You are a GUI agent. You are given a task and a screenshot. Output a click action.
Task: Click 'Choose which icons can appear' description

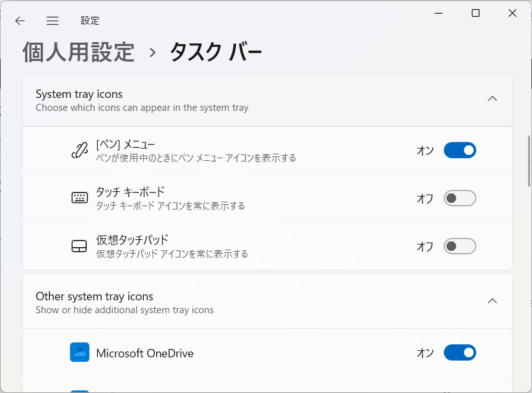coord(142,108)
